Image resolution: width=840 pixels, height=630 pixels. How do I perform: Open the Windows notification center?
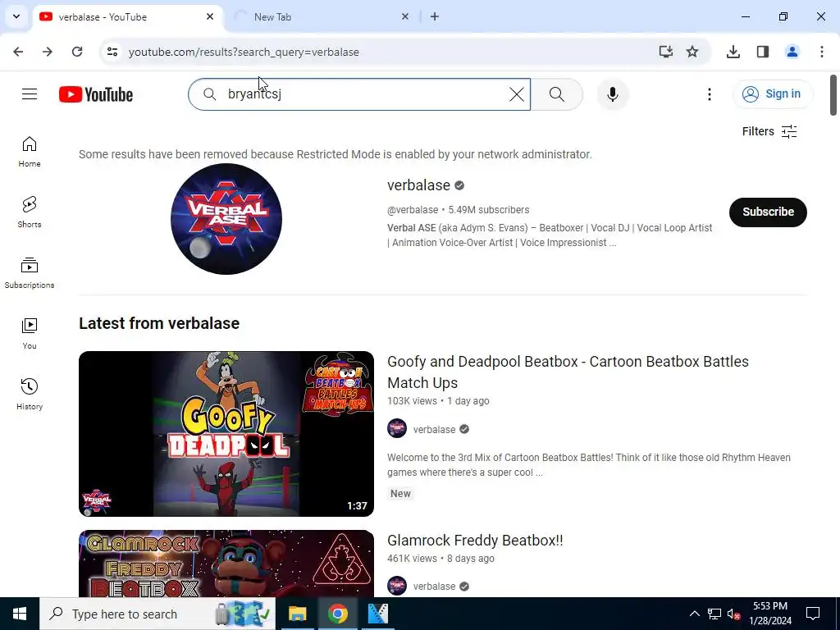point(813,614)
